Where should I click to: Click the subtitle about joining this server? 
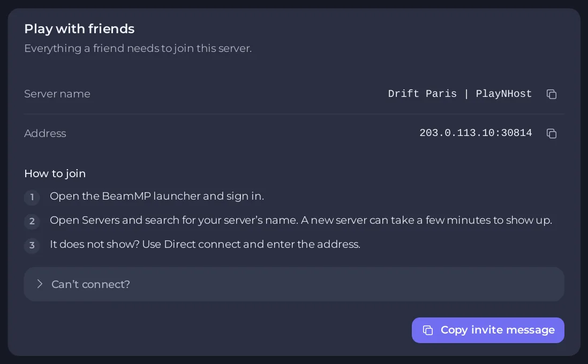pos(138,48)
